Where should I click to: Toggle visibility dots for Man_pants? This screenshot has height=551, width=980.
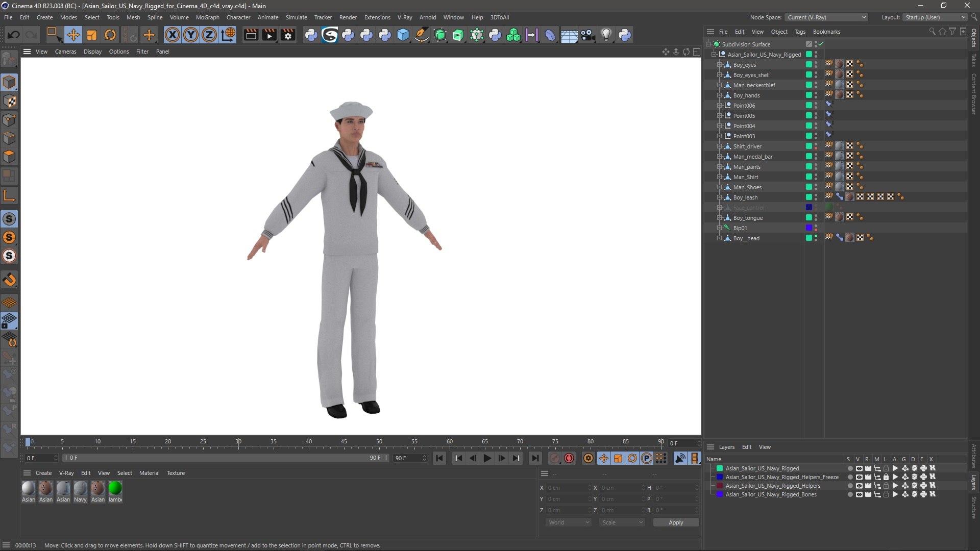(816, 167)
